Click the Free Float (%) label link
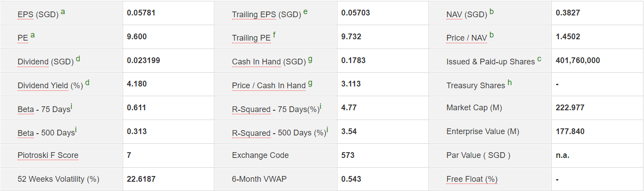The height and width of the screenshot is (191, 644). tap(472, 179)
